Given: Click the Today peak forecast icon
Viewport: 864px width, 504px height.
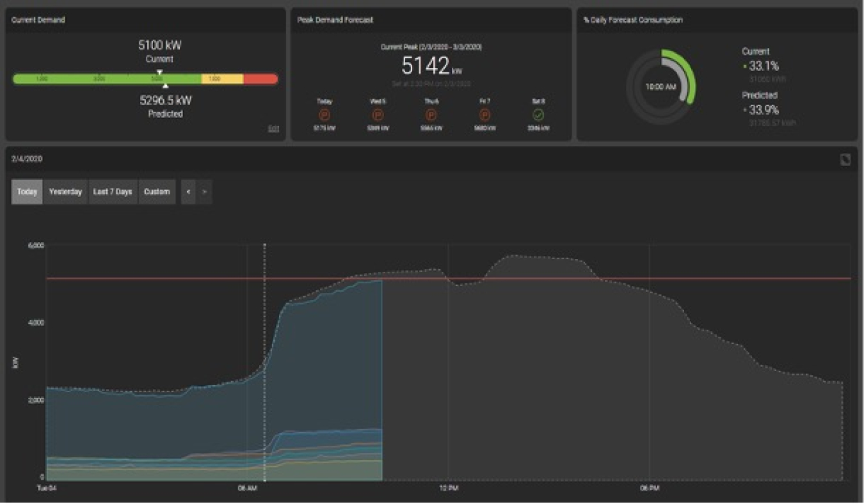Looking at the screenshot, I should [x=324, y=115].
